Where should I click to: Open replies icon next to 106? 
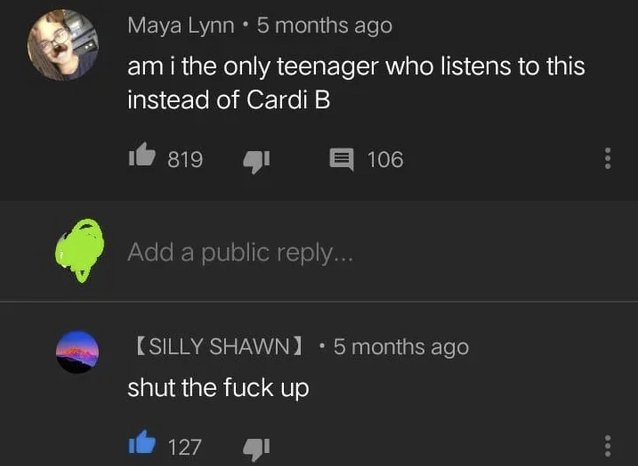pos(341,160)
